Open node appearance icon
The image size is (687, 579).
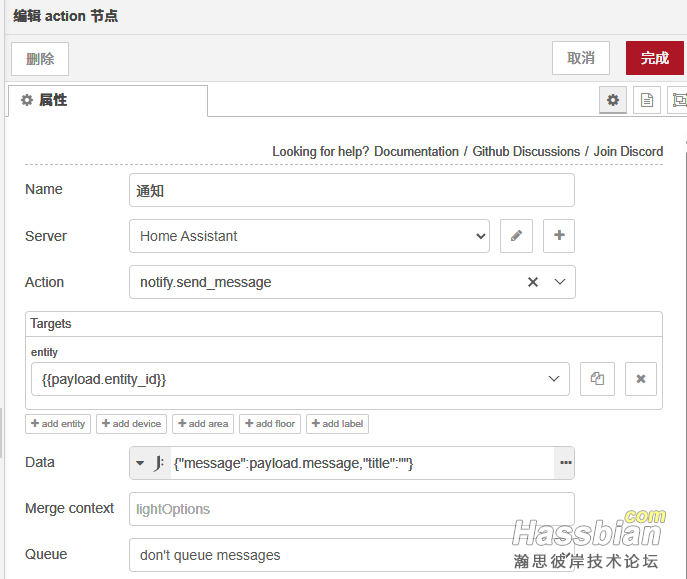pyautogui.click(x=678, y=100)
